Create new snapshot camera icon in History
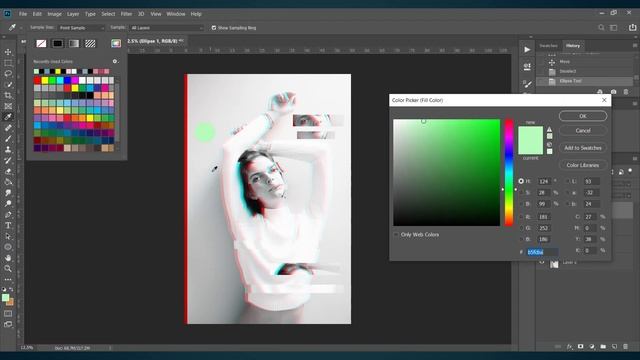640x360 pixels. [613, 92]
